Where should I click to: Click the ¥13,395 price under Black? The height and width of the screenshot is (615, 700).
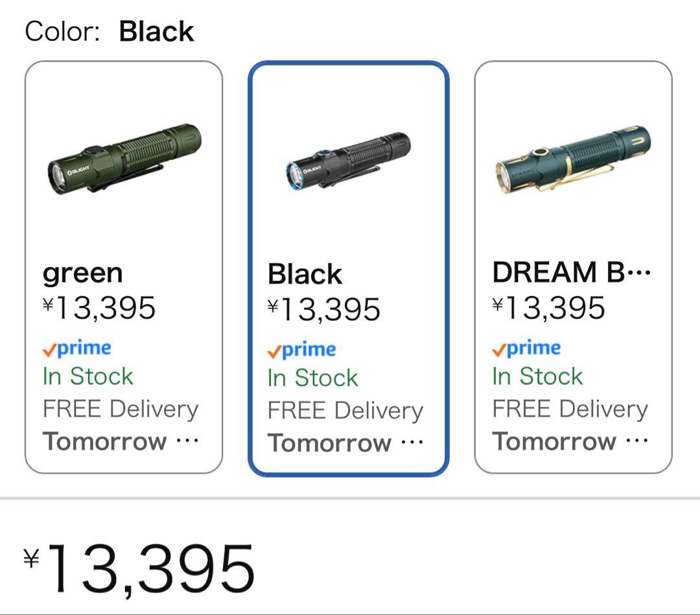[323, 309]
